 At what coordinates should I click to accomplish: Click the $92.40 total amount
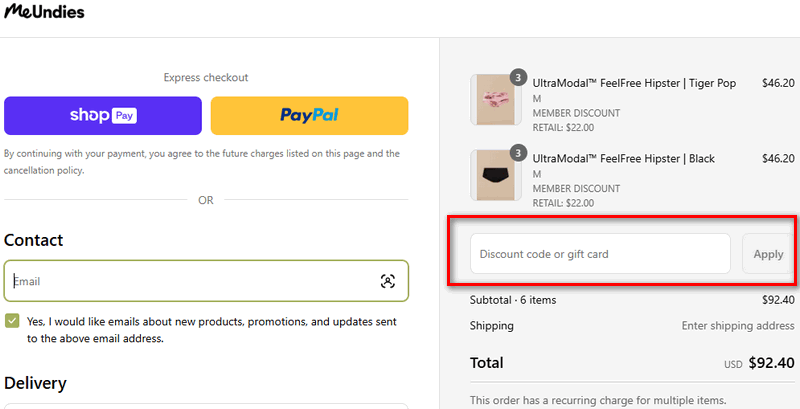pos(771,363)
